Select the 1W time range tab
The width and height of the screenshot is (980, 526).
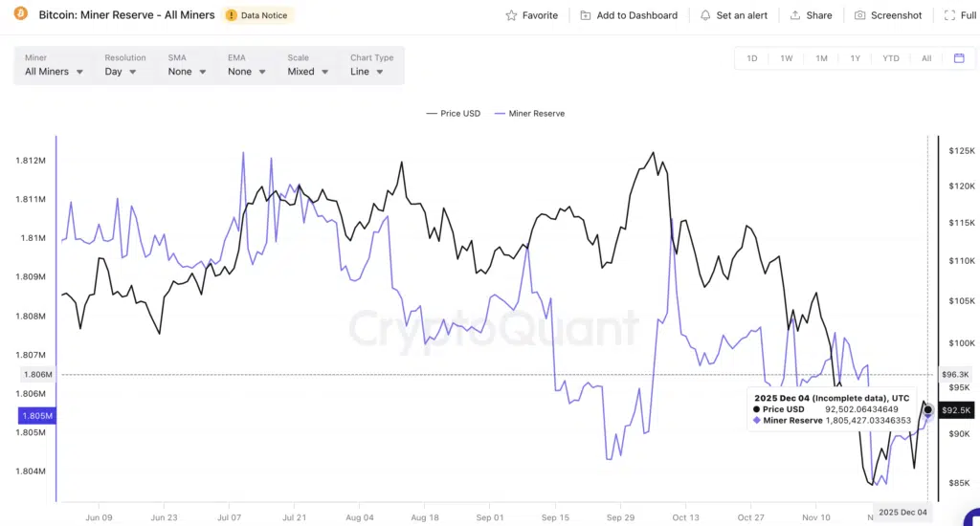pyautogui.click(x=786, y=58)
